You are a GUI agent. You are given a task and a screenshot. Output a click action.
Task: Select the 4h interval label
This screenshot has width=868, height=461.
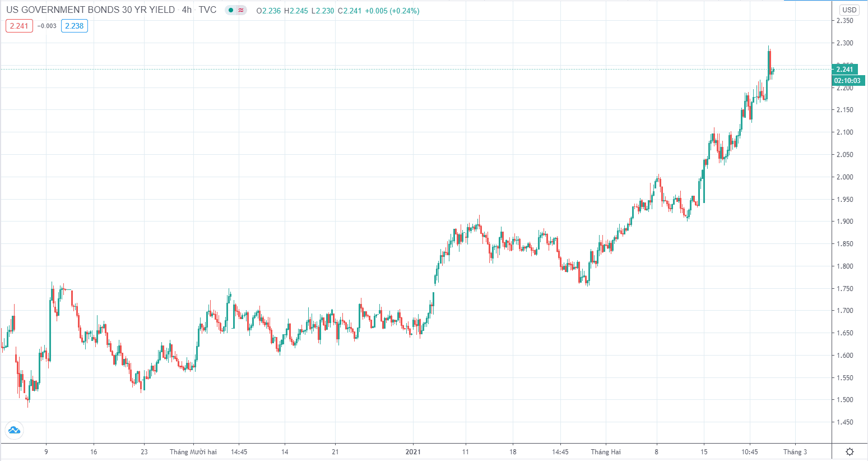tap(187, 10)
